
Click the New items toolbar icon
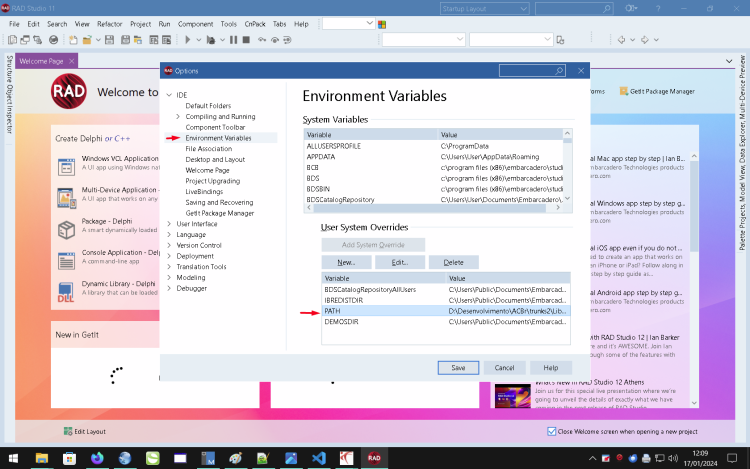tap(73, 40)
